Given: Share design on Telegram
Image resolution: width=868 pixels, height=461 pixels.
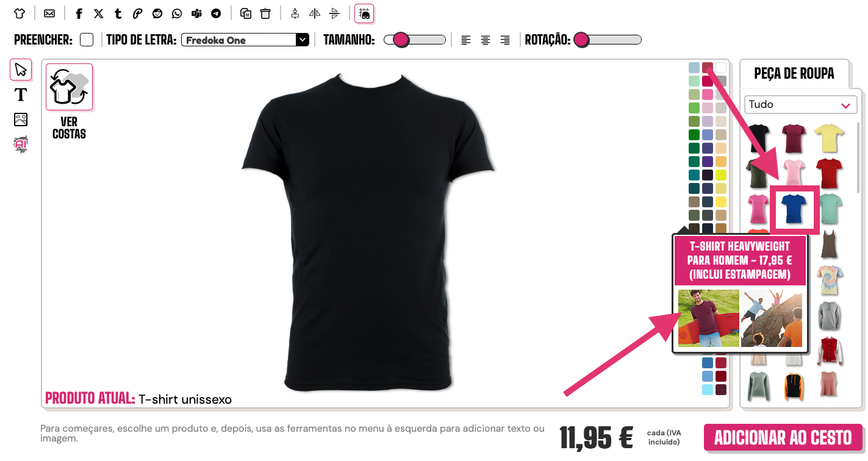Looking at the screenshot, I should click(216, 13).
